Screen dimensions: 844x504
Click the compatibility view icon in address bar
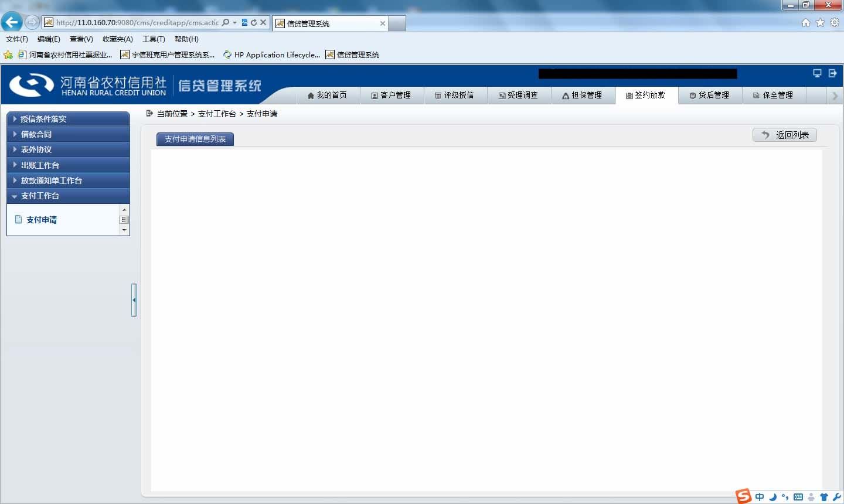click(x=245, y=22)
